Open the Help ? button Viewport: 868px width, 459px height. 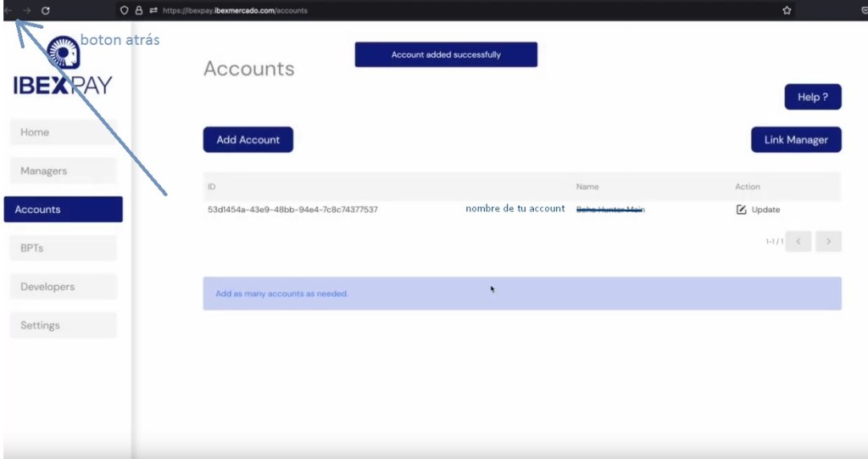[812, 97]
